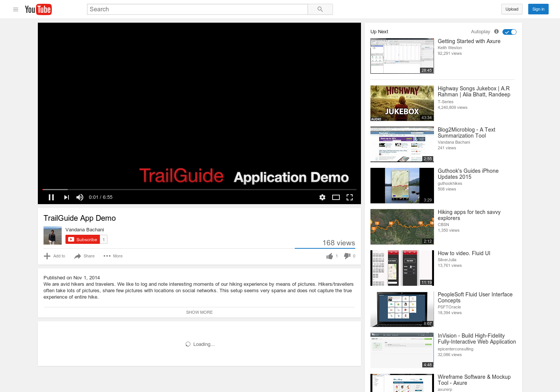Screen dimensions: 560x392
Task: Open the Getting Started with Axure thumbnail
Action: tap(402, 56)
